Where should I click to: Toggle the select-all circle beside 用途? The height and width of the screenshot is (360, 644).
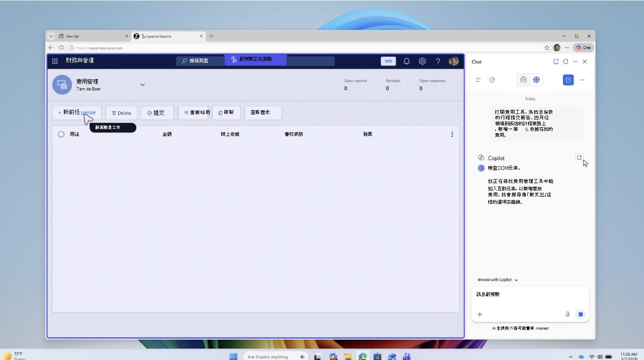(61, 134)
